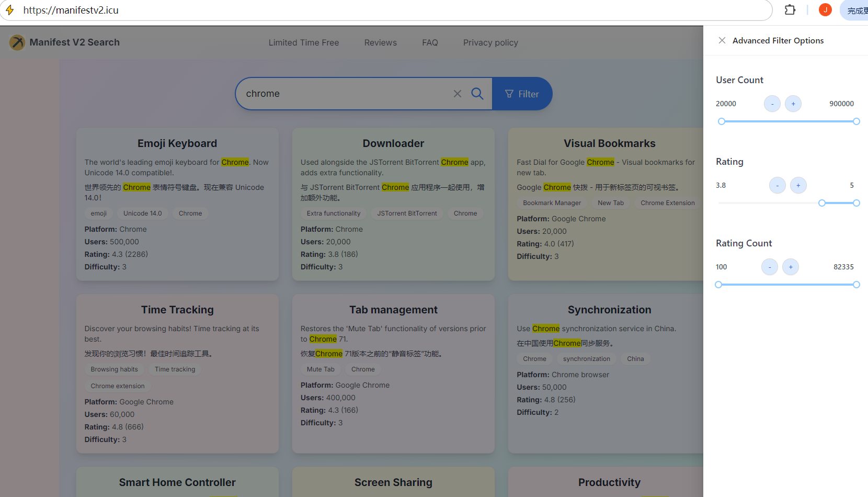Select the China tag
This screenshot has width=868, height=497.
click(x=636, y=359)
